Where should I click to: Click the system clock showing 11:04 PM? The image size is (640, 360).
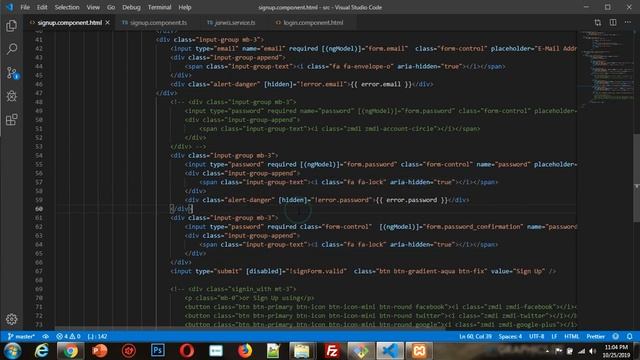(616, 351)
